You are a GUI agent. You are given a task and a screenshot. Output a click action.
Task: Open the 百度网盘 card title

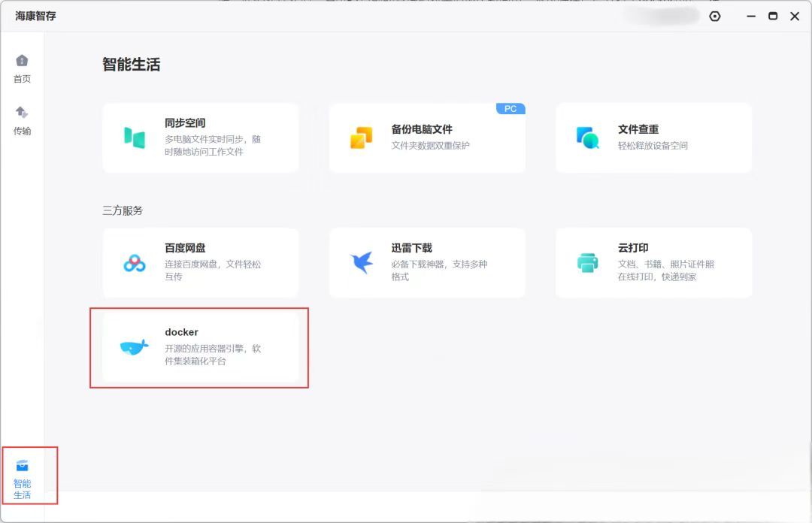(185, 248)
